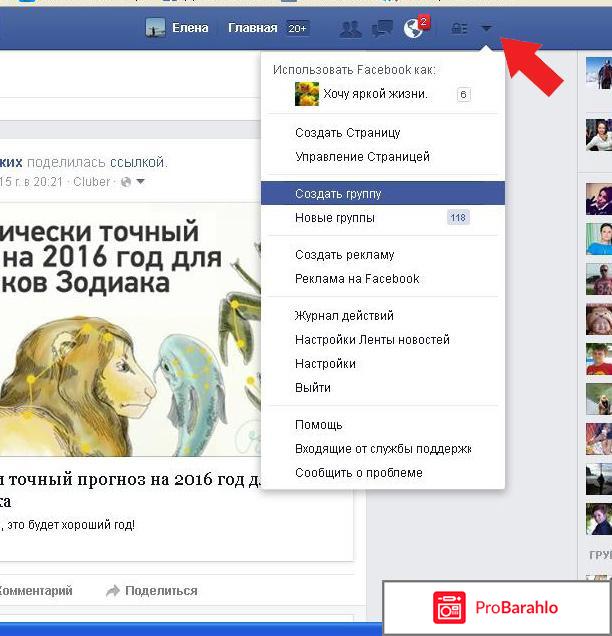Open Елена profile picture in header
Screen dimensions: 612x636
click(x=155, y=28)
